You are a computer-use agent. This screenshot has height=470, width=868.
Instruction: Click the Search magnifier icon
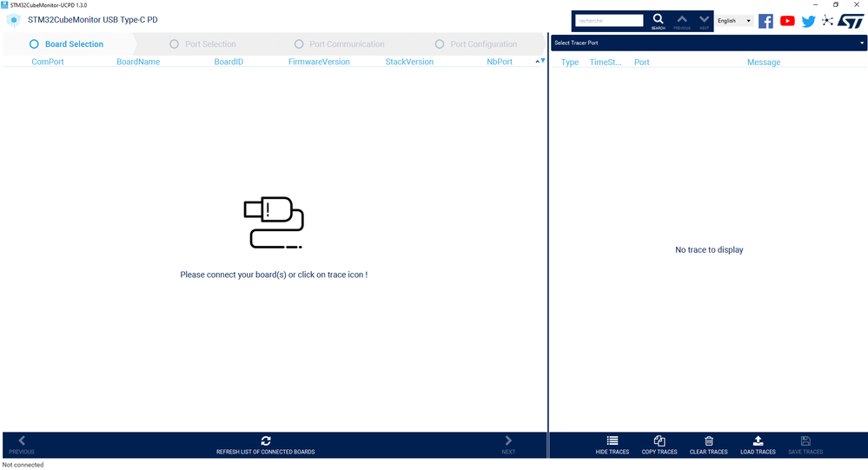(x=658, y=21)
